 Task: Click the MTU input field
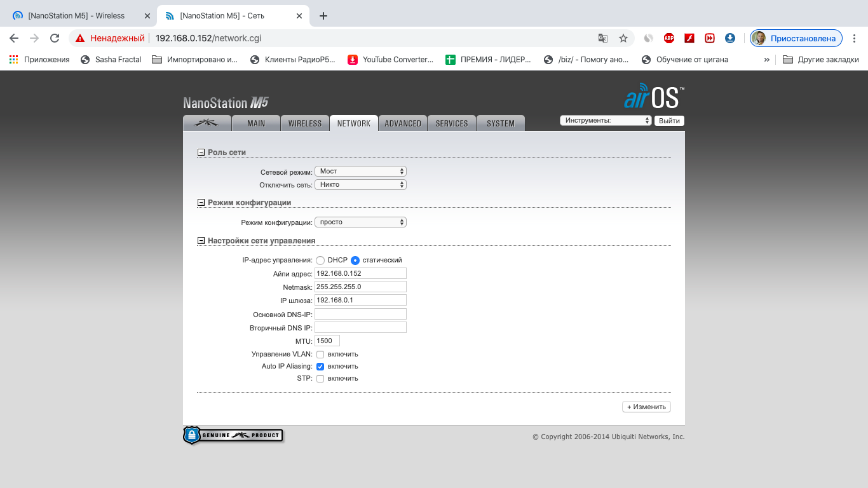[x=327, y=341]
